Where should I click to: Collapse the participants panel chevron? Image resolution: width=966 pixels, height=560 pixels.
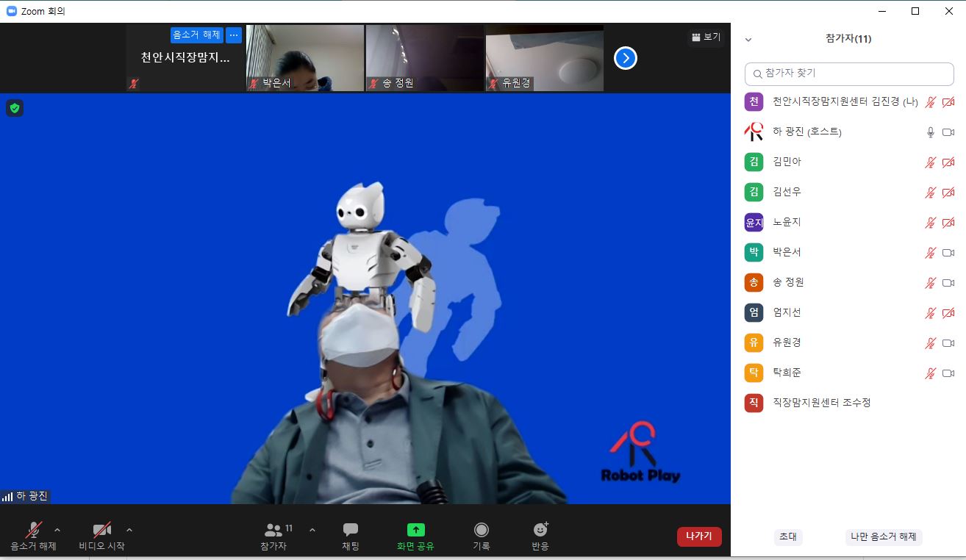coord(748,40)
